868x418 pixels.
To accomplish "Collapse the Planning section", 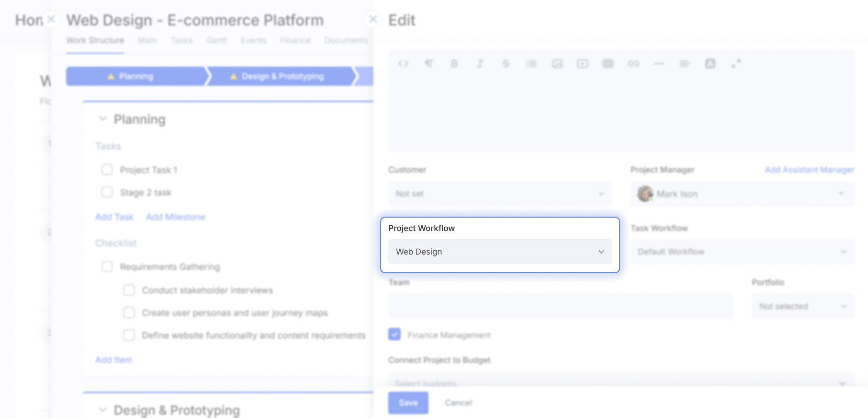I will (103, 119).
